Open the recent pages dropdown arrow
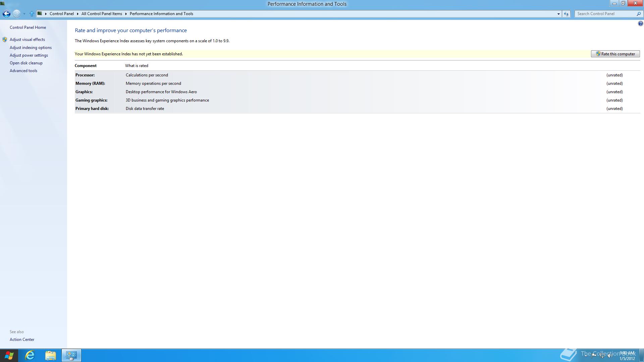This screenshot has width=644, height=362. [24, 14]
